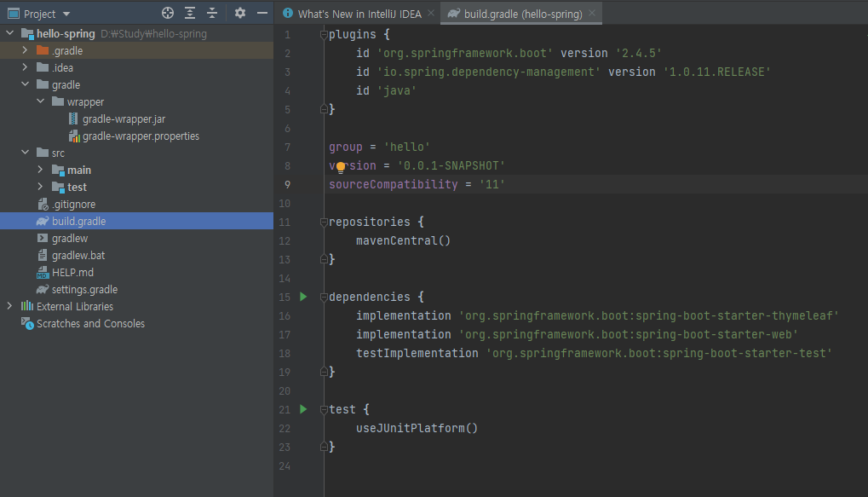This screenshot has height=497, width=868.
Task: Hide the Project tool window
Action: click(262, 14)
